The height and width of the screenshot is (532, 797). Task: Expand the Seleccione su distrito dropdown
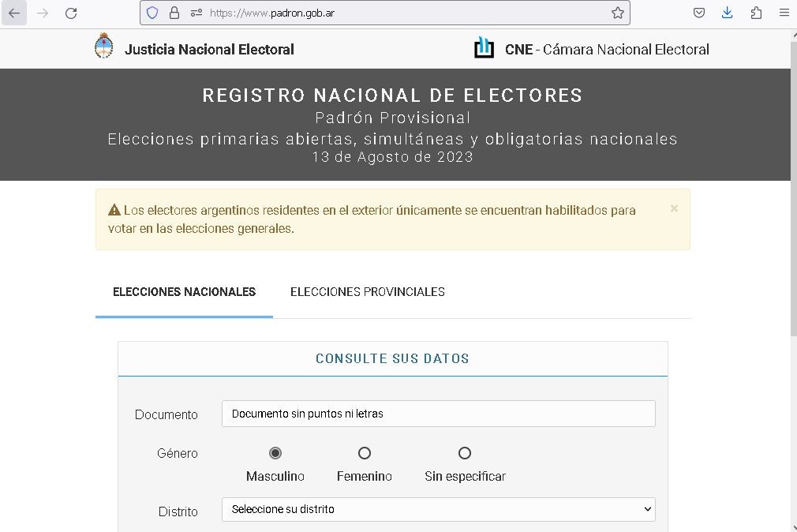(x=438, y=509)
